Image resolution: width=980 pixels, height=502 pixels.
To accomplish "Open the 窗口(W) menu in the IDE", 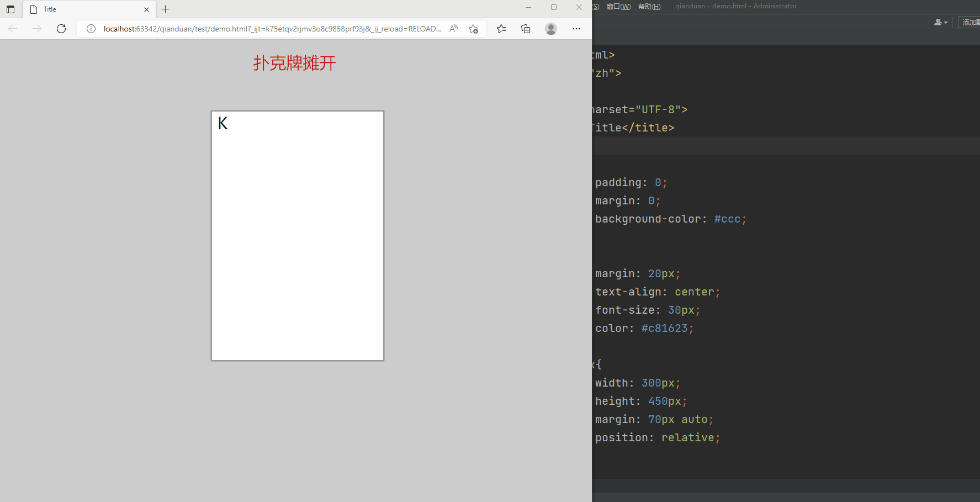I will tap(618, 6).
